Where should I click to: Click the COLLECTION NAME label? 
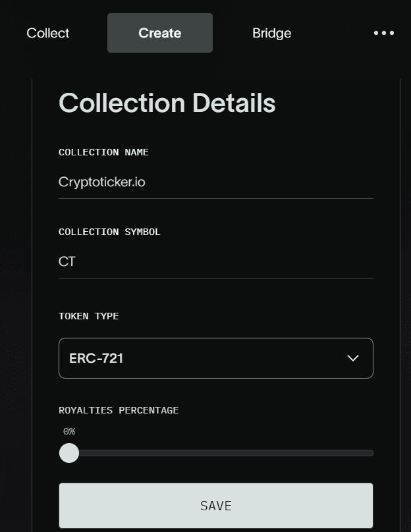coord(103,152)
